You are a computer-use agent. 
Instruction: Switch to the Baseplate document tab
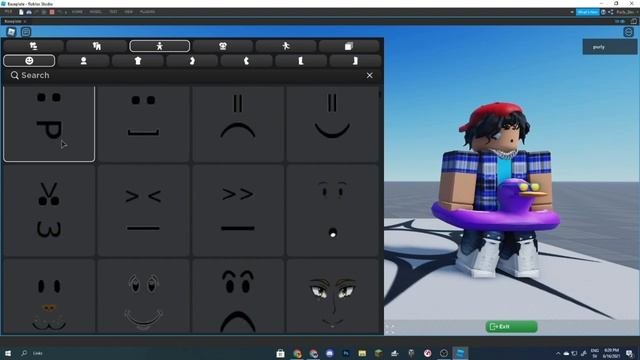pyautogui.click(x=13, y=21)
